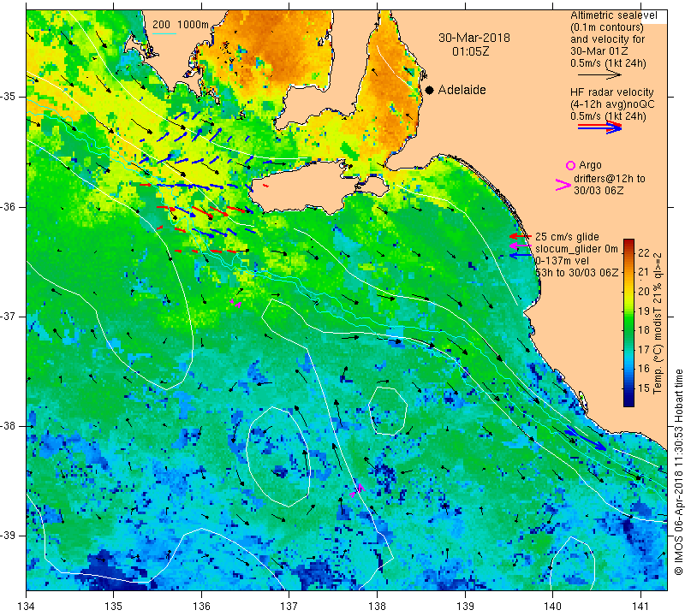Click the longitude label 134
The image size is (685, 616).
click(27, 607)
